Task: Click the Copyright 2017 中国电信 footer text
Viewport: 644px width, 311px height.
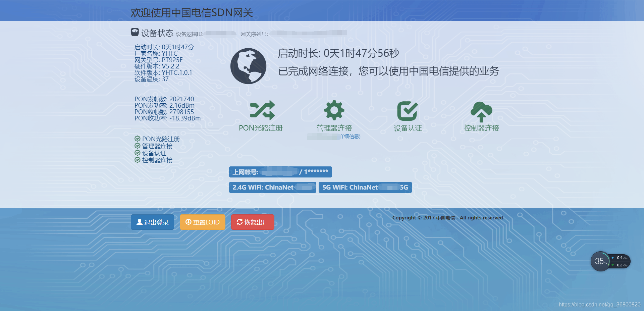Action: (x=448, y=218)
